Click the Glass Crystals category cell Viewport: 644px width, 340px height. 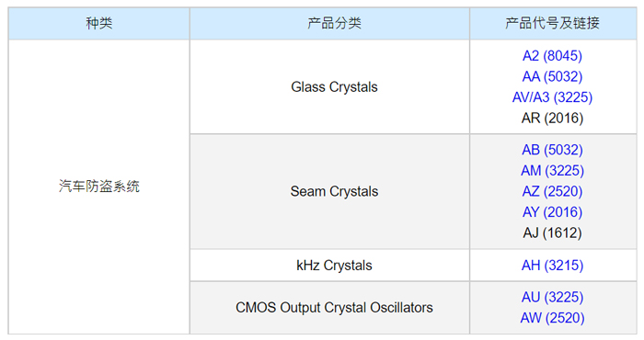[x=329, y=87]
